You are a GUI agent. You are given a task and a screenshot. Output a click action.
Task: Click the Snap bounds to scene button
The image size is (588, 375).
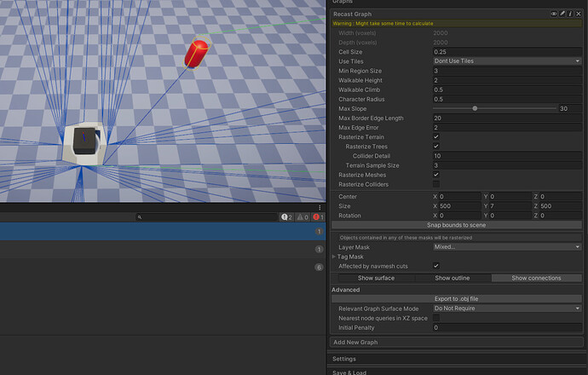pyautogui.click(x=457, y=225)
